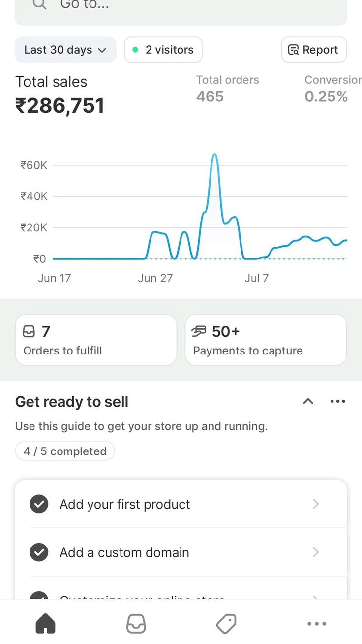362x644 pixels.
Task: Tap the inbox icon on Orders to fulfill card
Action: [x=29, y=332]
